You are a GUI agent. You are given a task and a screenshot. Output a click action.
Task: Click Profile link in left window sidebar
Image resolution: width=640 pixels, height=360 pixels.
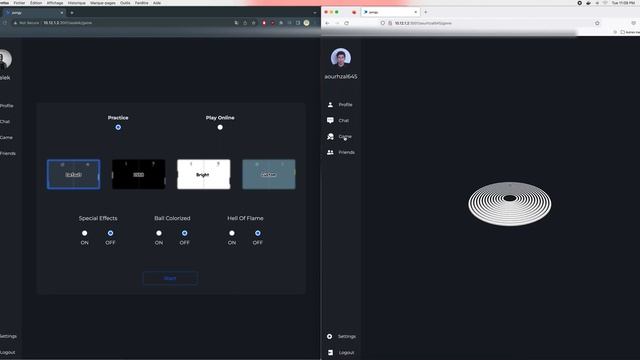(x=7, y=106)
